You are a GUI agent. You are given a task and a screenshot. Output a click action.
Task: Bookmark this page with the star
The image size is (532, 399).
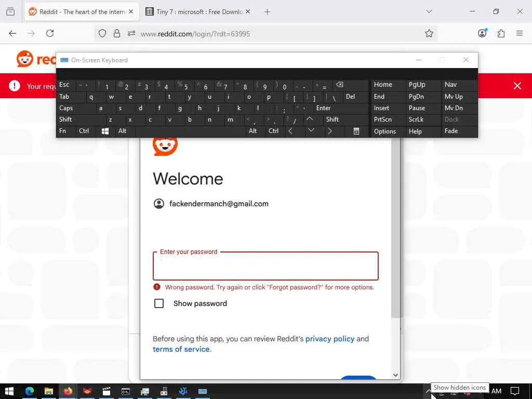click(429, 33)
